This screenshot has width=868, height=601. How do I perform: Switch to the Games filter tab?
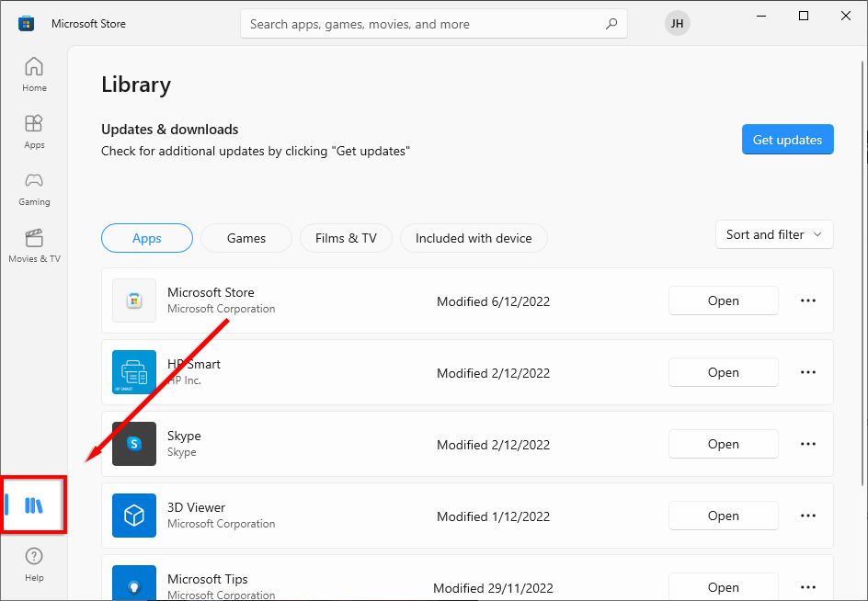(246, 238)
